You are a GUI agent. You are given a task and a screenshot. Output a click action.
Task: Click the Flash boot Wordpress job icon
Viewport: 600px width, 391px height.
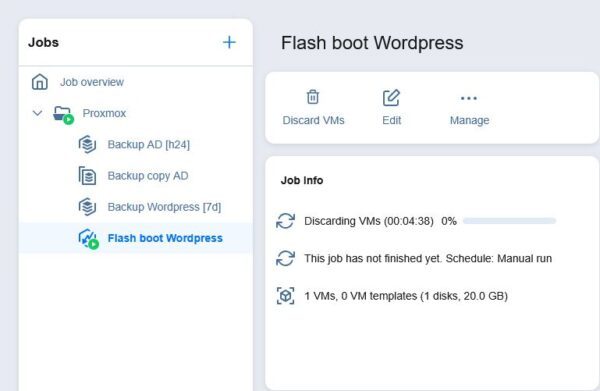[88, 239]
